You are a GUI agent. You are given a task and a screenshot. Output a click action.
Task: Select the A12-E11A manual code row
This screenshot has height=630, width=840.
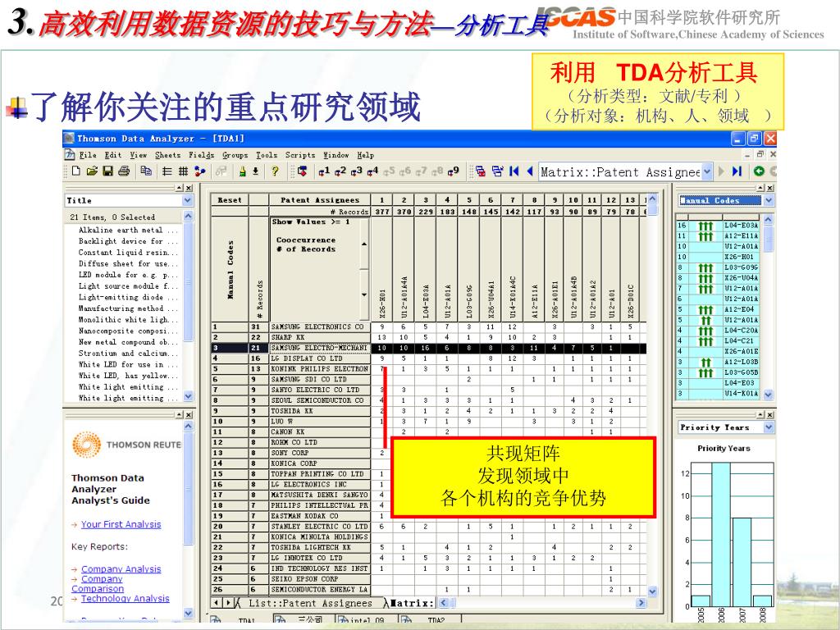719,235
